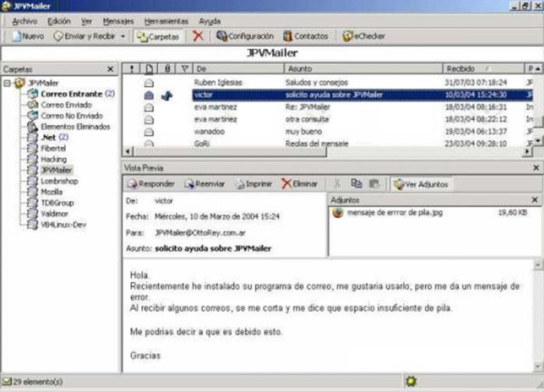Open the Enviar y Recibir dropdown arrow
The width and height of the screenshot is (544, 392).
click(123, 37)
